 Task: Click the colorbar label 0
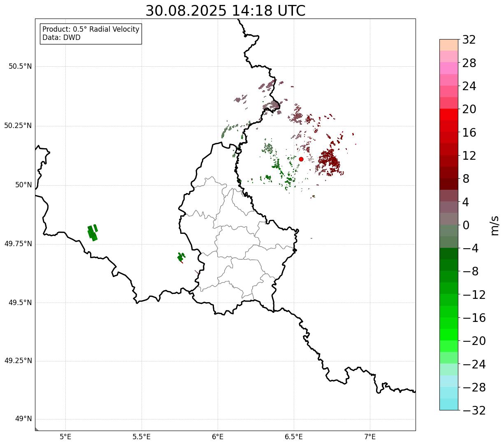[x=466, y=226]
